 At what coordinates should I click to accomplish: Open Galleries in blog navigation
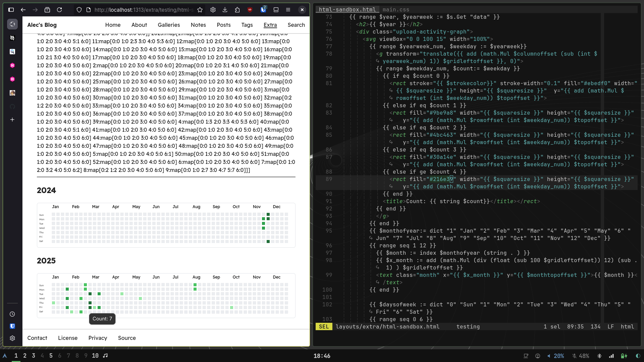pos(169,25)
